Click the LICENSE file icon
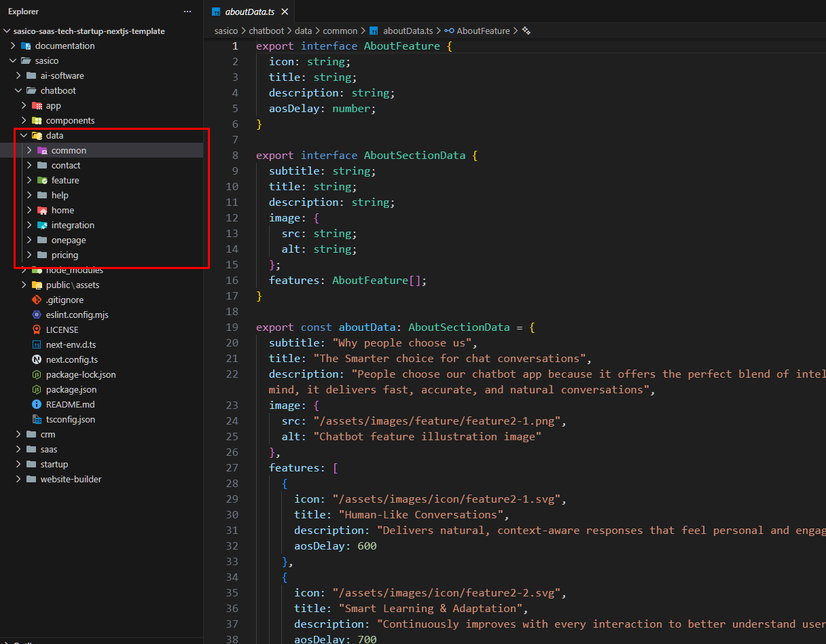This screenshot has height=644, width=826. click(37, 329)
